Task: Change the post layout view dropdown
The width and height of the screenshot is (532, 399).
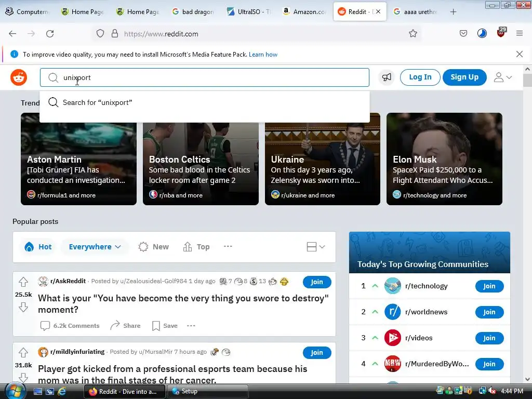Action: 316,247
